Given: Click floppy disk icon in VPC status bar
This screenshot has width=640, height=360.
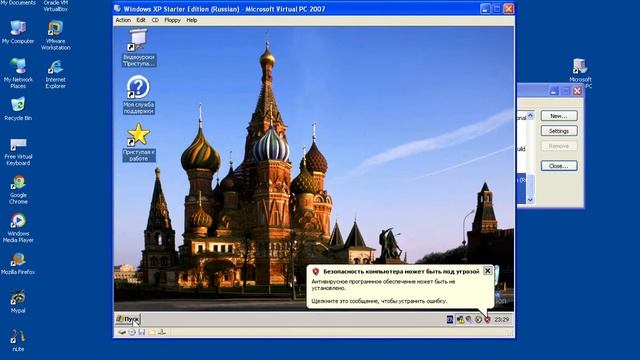Looking at the screenshot, I should click(142, 332).
